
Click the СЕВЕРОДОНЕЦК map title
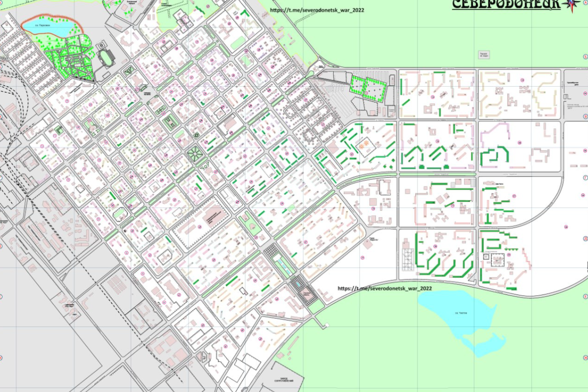506,5
